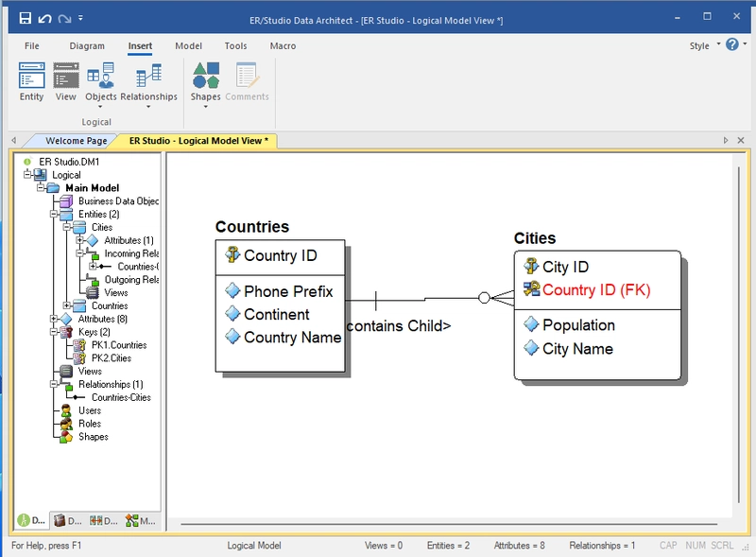756x557 pixels.
Task: Redo the last undone action
Action: [64, 18]
